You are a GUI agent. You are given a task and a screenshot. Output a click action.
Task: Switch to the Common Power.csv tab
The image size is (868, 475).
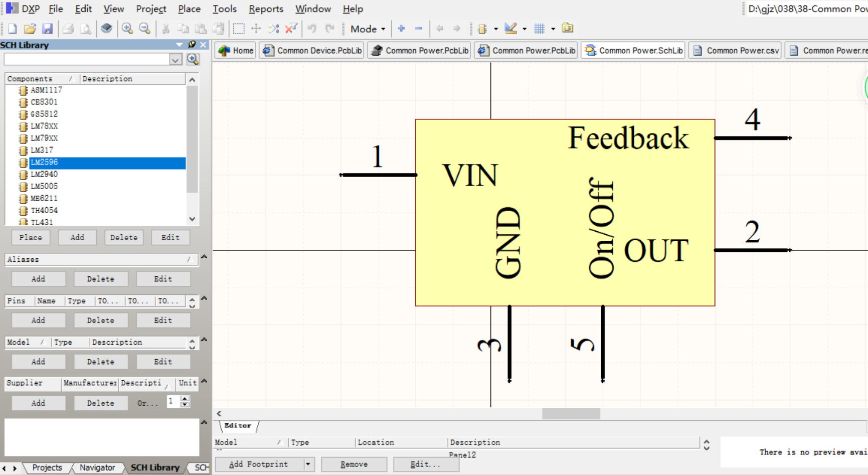[x=735, y=50]
